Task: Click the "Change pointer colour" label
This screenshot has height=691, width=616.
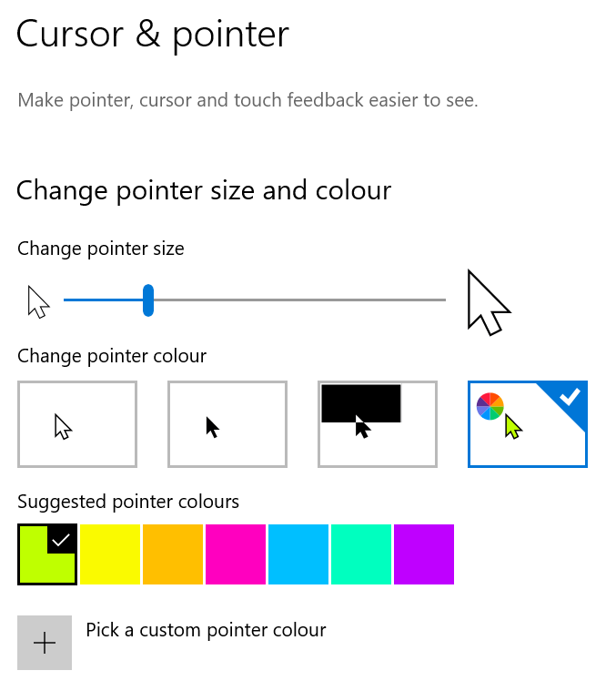Action: (112, 356)
